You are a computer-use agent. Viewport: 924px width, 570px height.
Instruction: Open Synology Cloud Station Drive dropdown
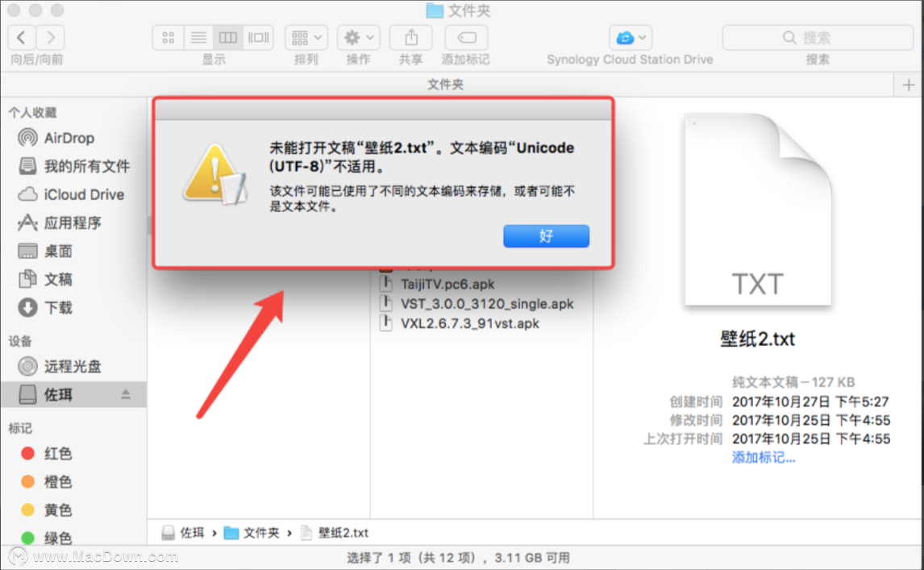click(x=630, y=38)
